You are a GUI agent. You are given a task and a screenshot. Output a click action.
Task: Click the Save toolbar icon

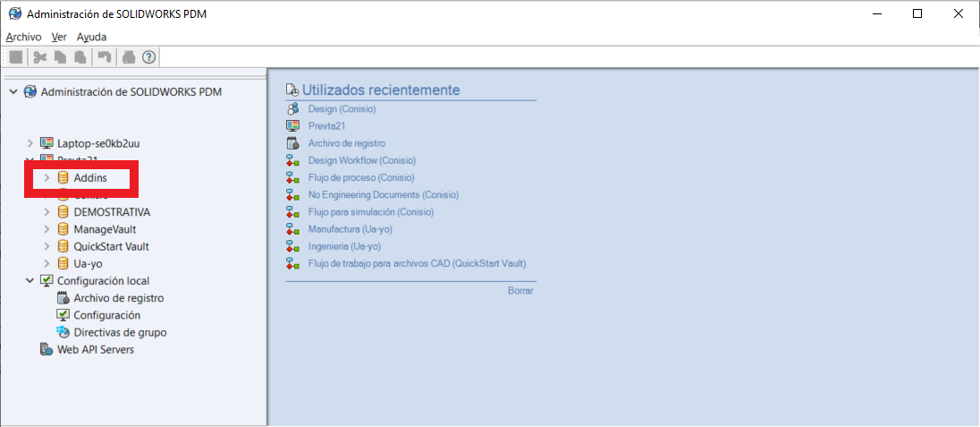(x=16, y=57)
